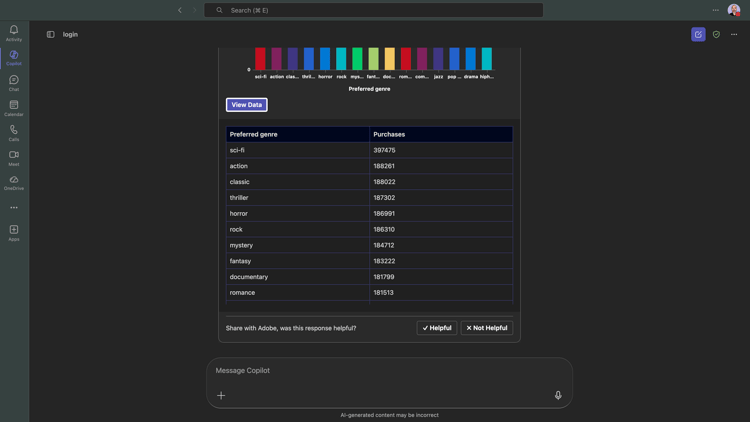The height and width of the screenshot is (422, 750).
Task: Click the Message Copilot input field
Action: point(389,371)
